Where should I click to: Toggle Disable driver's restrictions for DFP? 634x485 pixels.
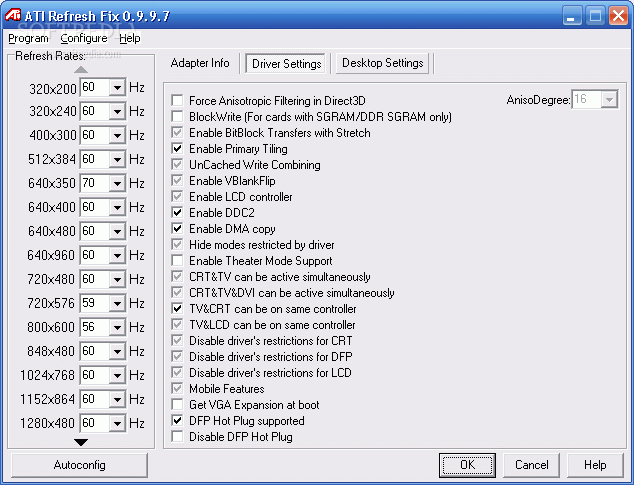pos(177,356)
